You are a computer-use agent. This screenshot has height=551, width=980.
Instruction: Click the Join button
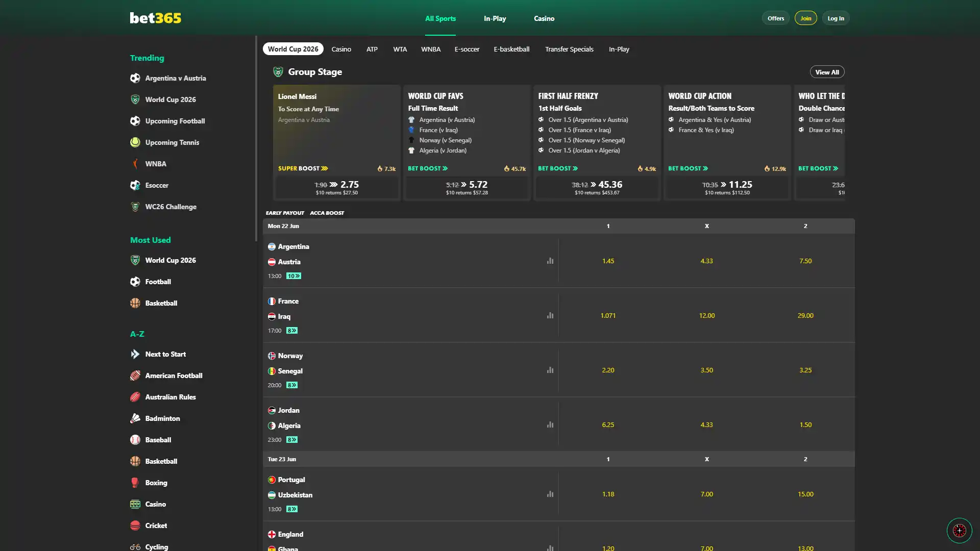[805, 18]
